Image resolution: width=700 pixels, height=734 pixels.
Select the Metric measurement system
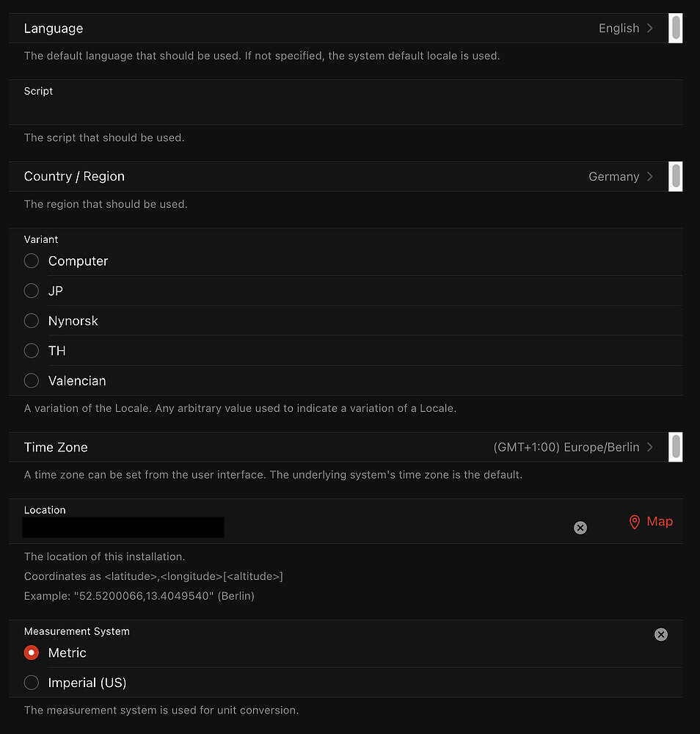click(x=31, y=652)
